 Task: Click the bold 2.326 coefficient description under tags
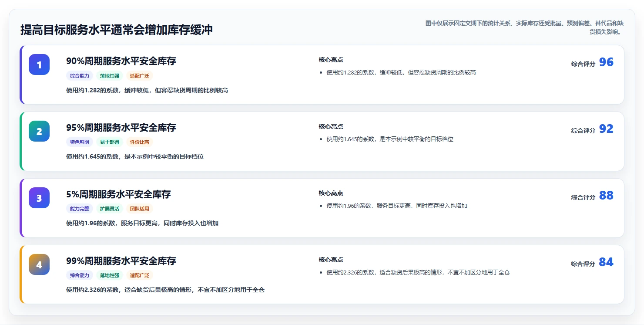pos(165,290)
